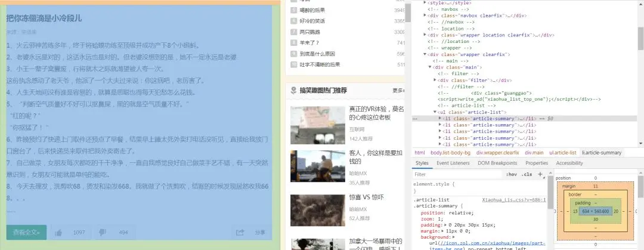
Task: Click the box model margin top value 11
Action: 596,186
